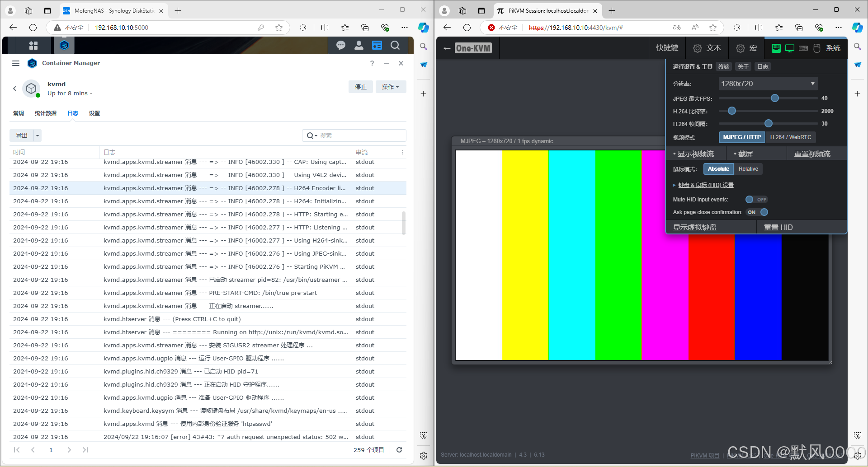Click the DSM search magnifier icon

(x=395, y=45)
